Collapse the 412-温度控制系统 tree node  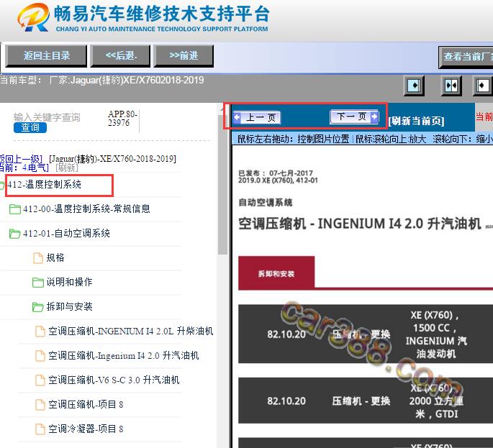coord(44,184)
